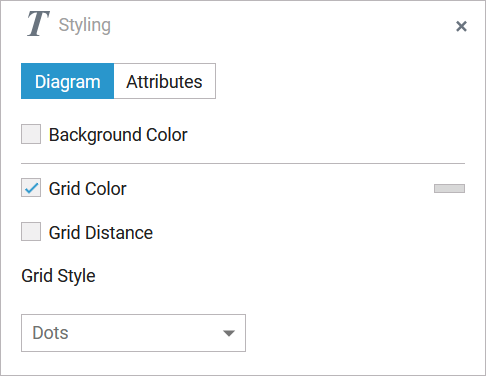This screenshot has height=376, width=486.
Task: Click the Grid Style heading
Action: [x=58, y=276]
